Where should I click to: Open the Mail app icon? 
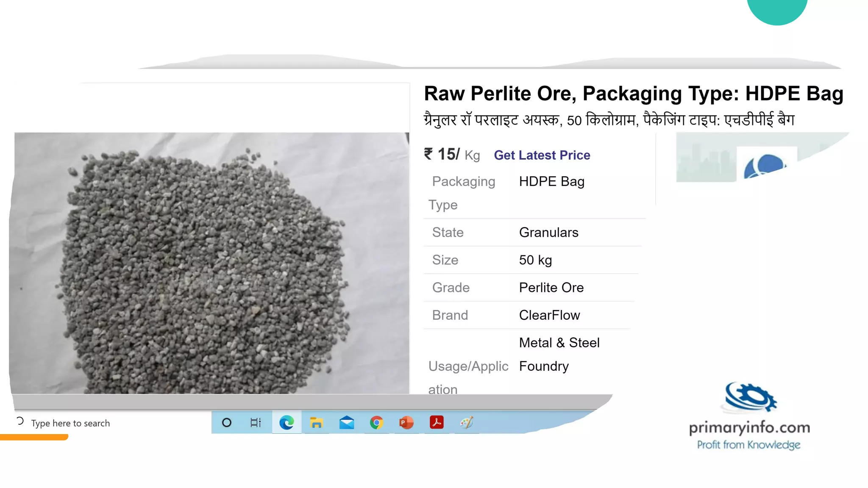click(347, 422)
